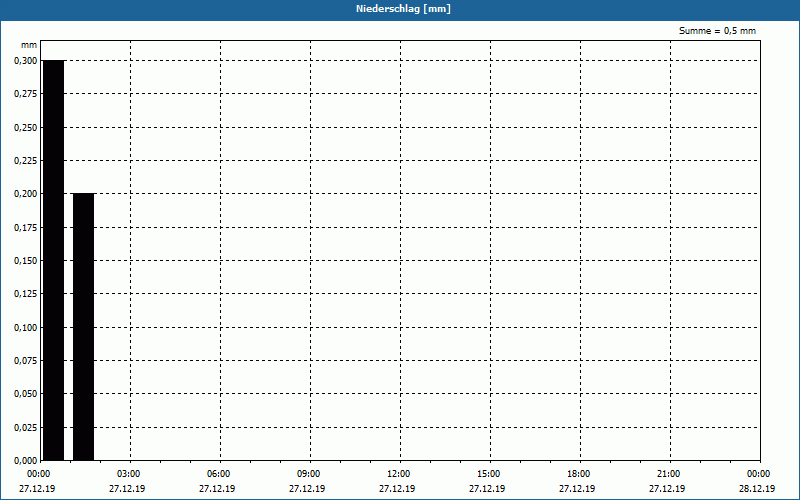Click the 0,175 y-axis label
This screenshot has height=500, width=800.
click(x=26, y=228)
